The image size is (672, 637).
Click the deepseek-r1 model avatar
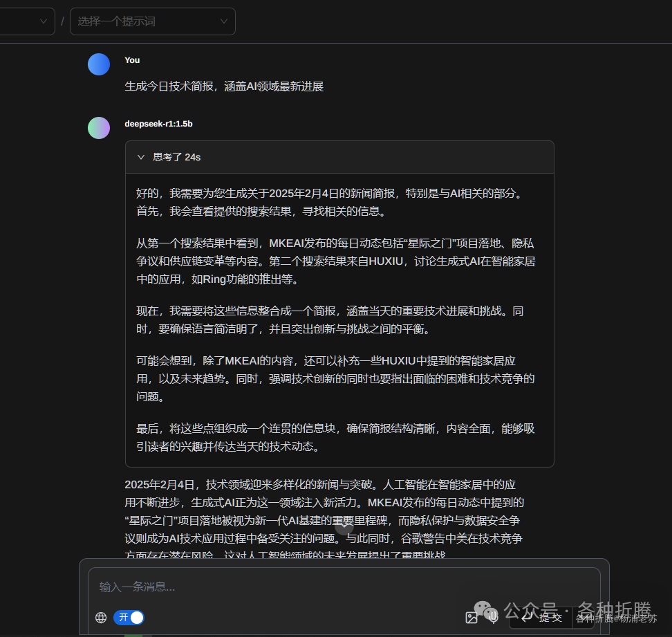click(x=99, y=128)
